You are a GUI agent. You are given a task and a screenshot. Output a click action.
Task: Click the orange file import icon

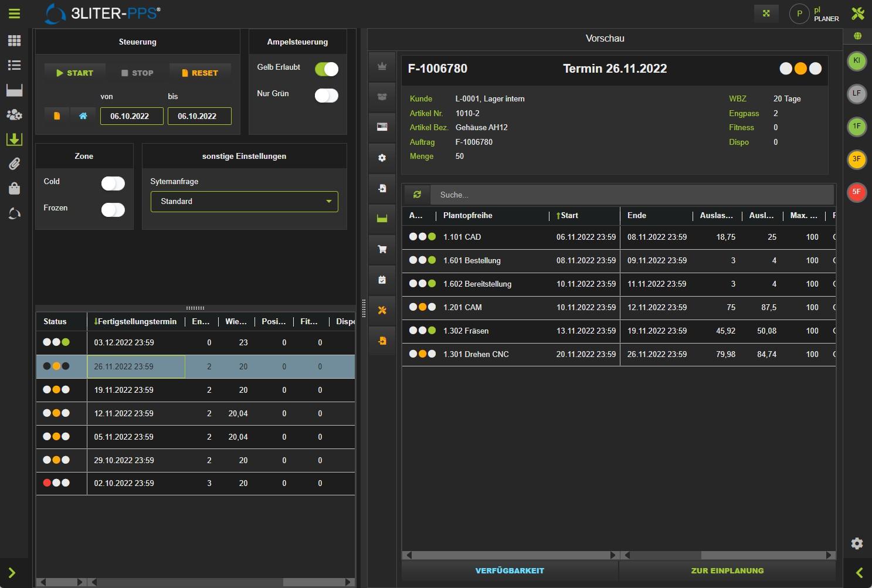[382, 341]
